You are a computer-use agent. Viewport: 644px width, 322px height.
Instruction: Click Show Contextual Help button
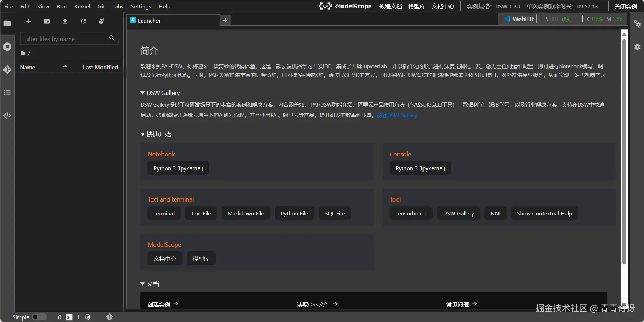pyautogui.click(x=545, y=213)
